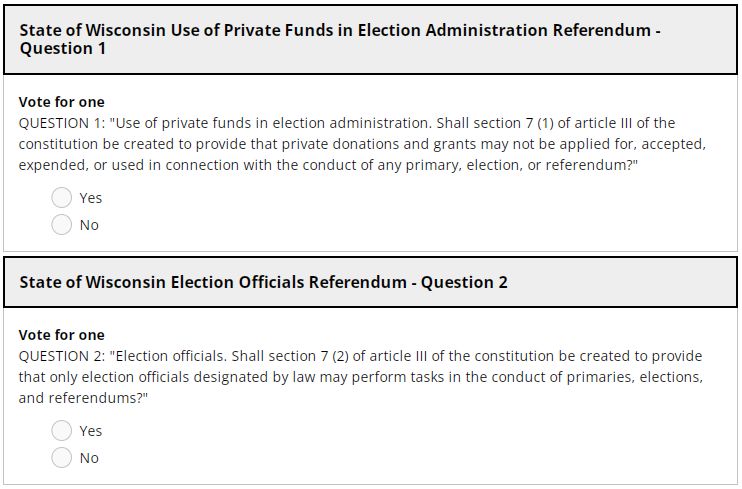The height and width of the screenshot is (489, 742).
Task: Choose Yes radio for Election Officials Question 2
Action: coord(62,431)
